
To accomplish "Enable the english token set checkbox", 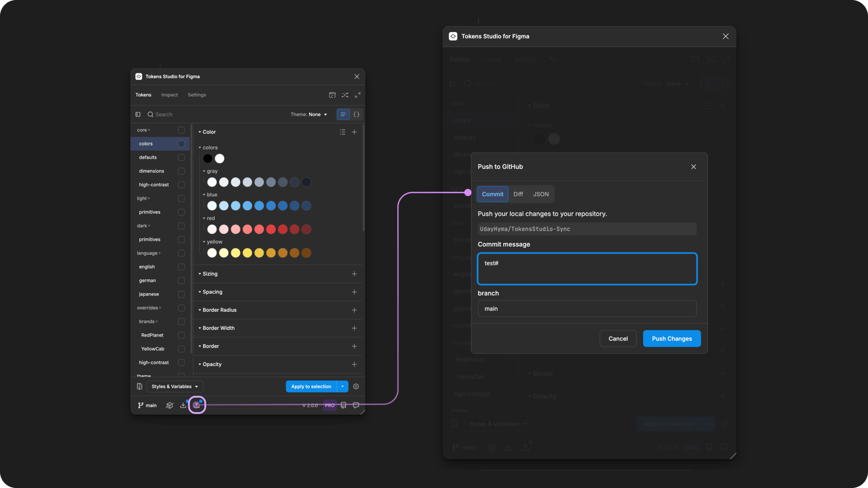I will pyautogui.click(x=181, y=267).
